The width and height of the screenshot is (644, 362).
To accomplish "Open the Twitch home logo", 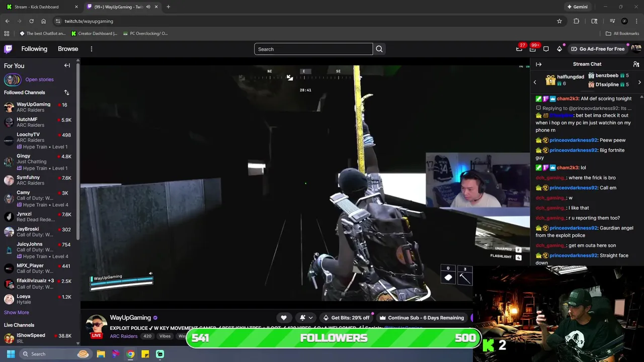I will (8, 49).
